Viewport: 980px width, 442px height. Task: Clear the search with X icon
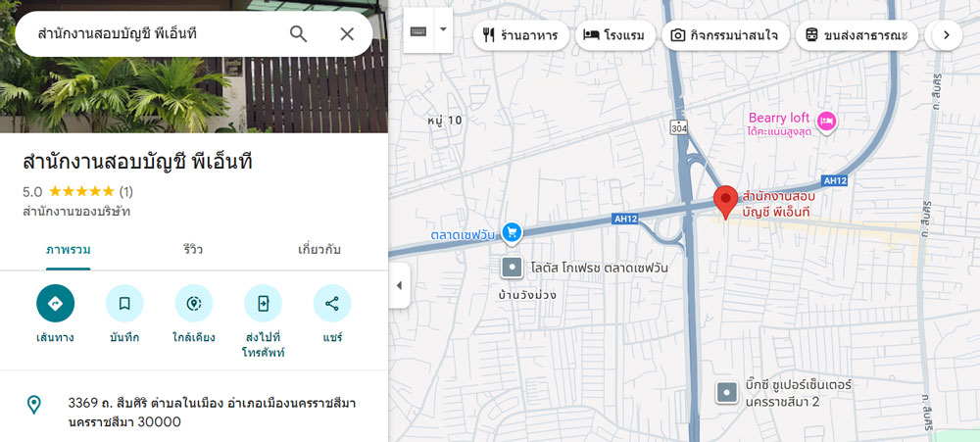pyautogui.click(x=347, y=34)
